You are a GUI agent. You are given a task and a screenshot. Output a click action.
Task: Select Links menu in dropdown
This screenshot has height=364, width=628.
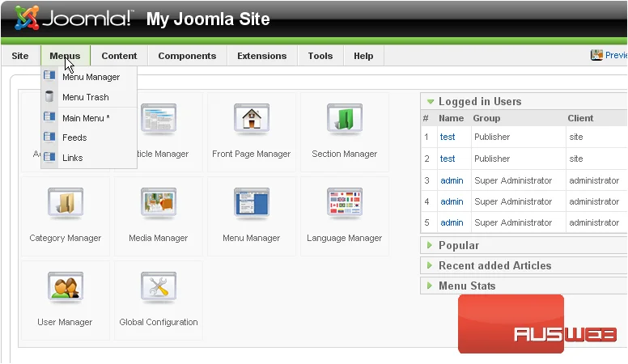[73, 158]
